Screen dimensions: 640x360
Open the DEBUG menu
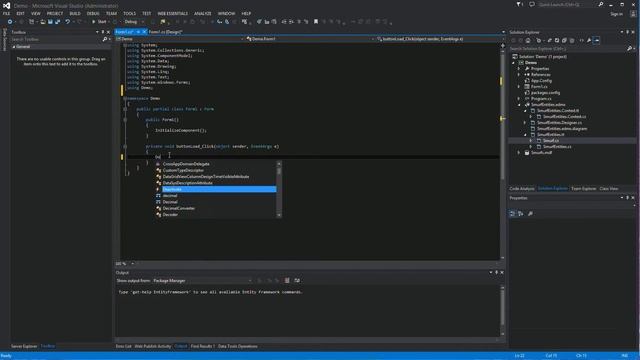pos(93,13)
